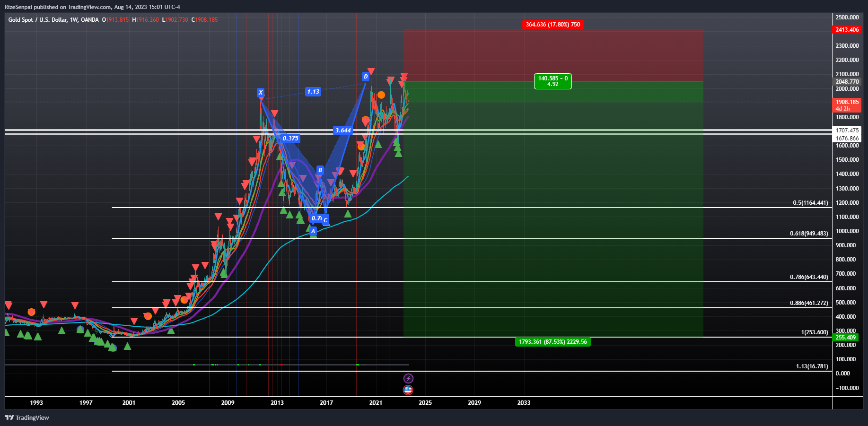The width and height of the screenshot is (868, 426).
Task: Click the 3.644 ratio label
Action: tap(343, 130)
